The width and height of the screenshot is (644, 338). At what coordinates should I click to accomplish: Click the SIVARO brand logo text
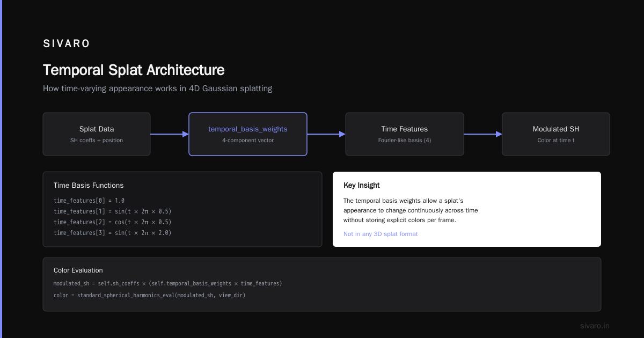[x=67, y=44]
